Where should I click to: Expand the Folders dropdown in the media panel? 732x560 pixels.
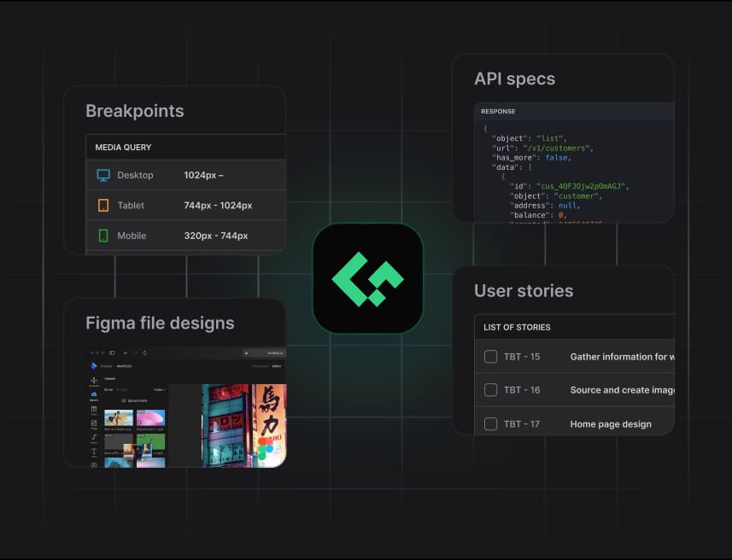(x=160, y=389)
